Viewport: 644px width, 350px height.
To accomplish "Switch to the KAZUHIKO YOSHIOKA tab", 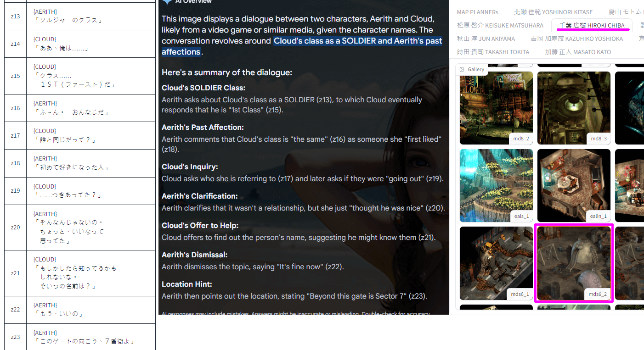I will coord(577,39).
